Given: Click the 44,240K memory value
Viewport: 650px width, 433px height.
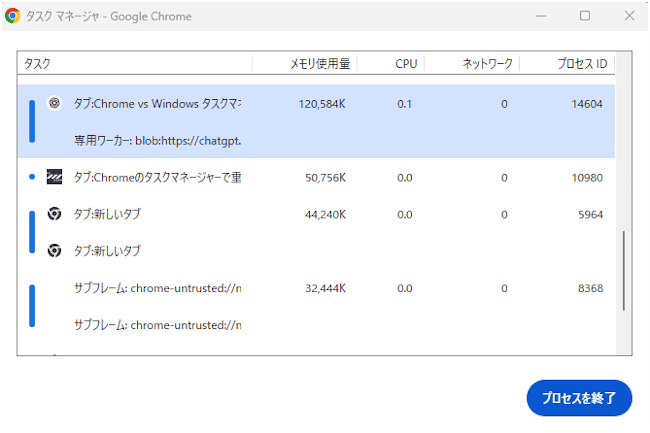Looking at the screenshot, I should coord(325,215).
